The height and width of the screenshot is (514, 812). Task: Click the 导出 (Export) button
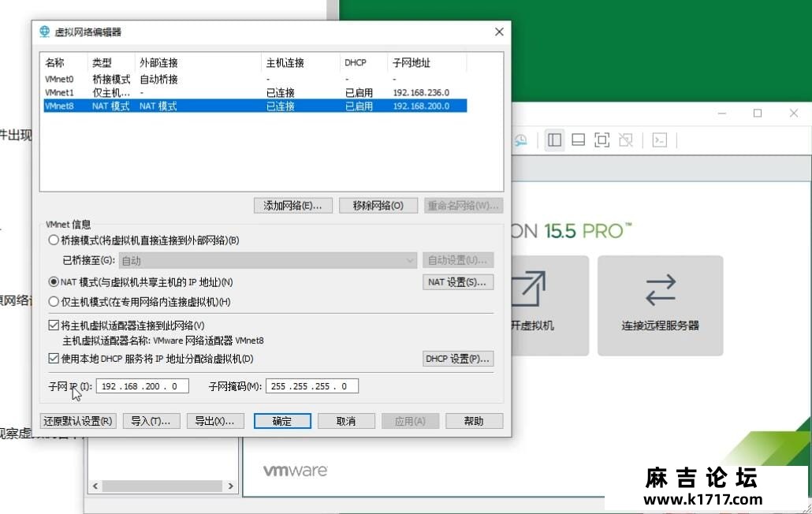tap(214, 421)
